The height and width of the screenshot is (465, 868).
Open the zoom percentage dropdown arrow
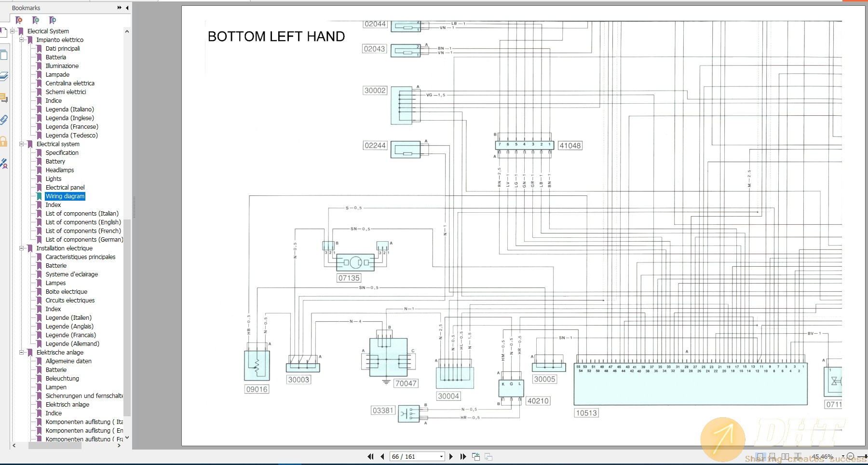click(842, 456)
